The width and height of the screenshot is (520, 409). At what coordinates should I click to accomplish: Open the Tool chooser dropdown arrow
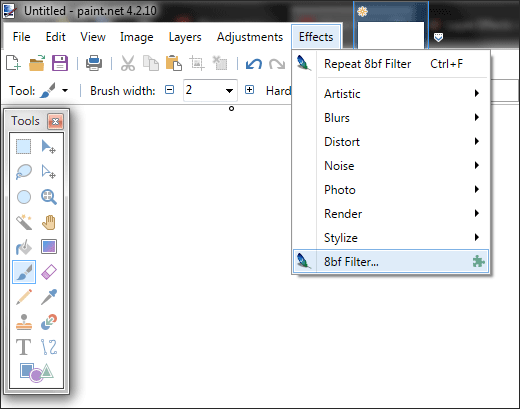65,91
